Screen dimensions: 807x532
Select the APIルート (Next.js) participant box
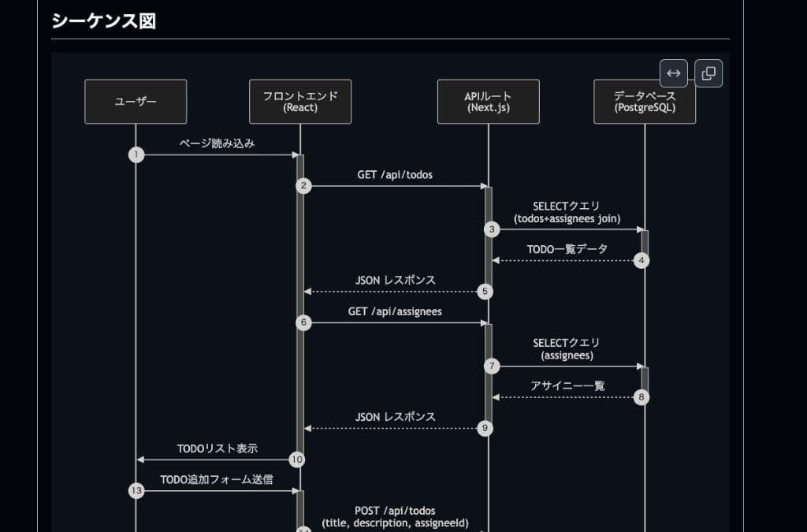pos(487,102)
